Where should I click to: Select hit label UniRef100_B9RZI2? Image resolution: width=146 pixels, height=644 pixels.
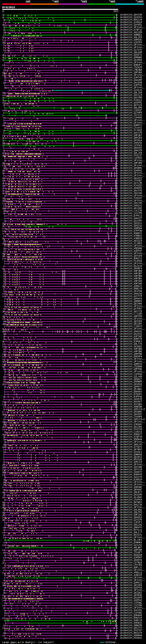point(131,259)
